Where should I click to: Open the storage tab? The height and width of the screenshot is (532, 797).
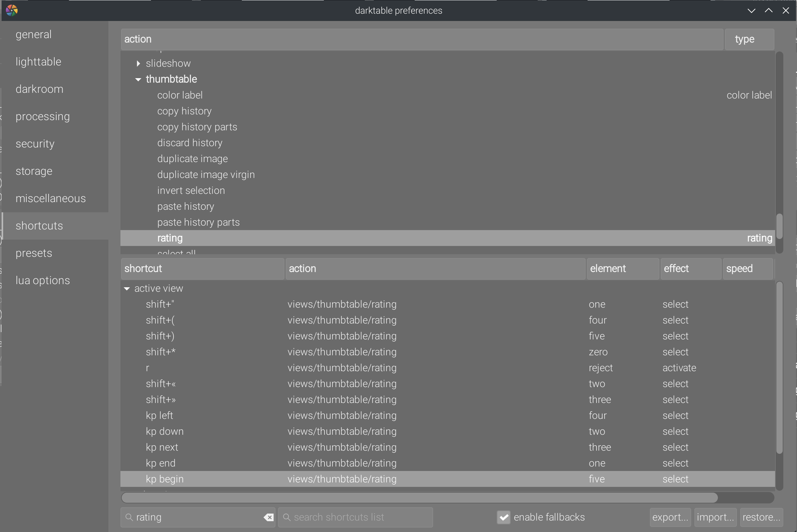pos(55,171)
